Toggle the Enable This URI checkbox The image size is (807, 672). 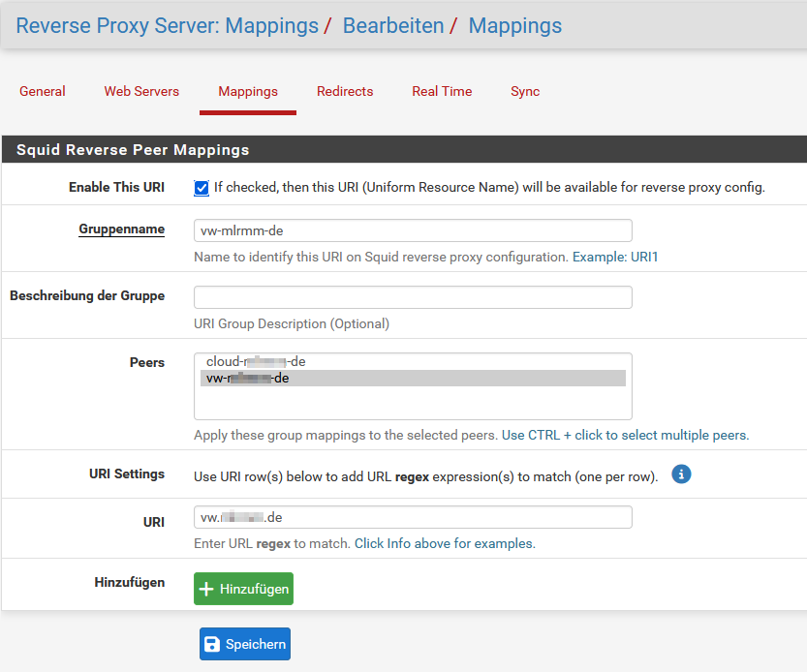tap(202, 188)
